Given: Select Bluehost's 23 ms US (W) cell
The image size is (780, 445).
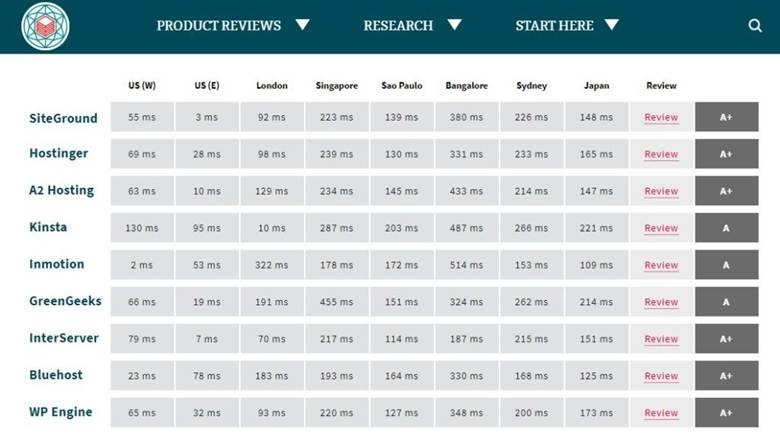Looking at the screenshot, I should pyautogui.click(x=142, y=375).
